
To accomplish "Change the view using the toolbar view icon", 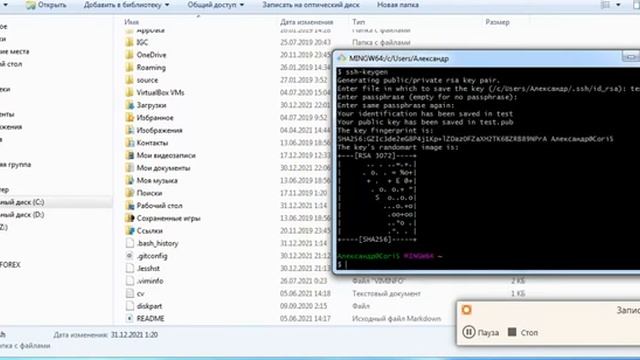I will 605,5.
